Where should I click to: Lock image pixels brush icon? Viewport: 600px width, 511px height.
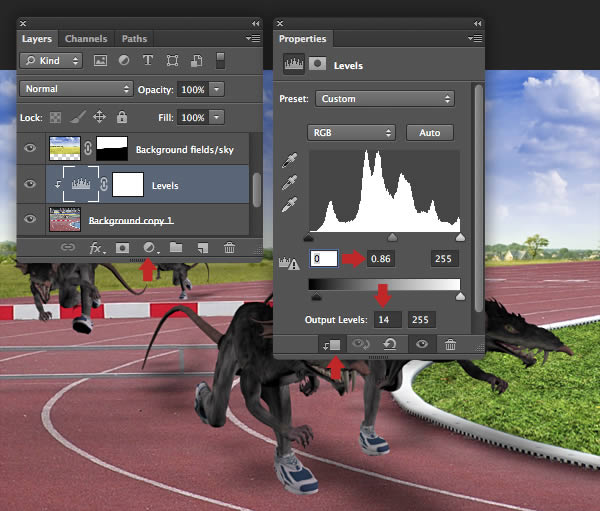[x=78, y=117]
